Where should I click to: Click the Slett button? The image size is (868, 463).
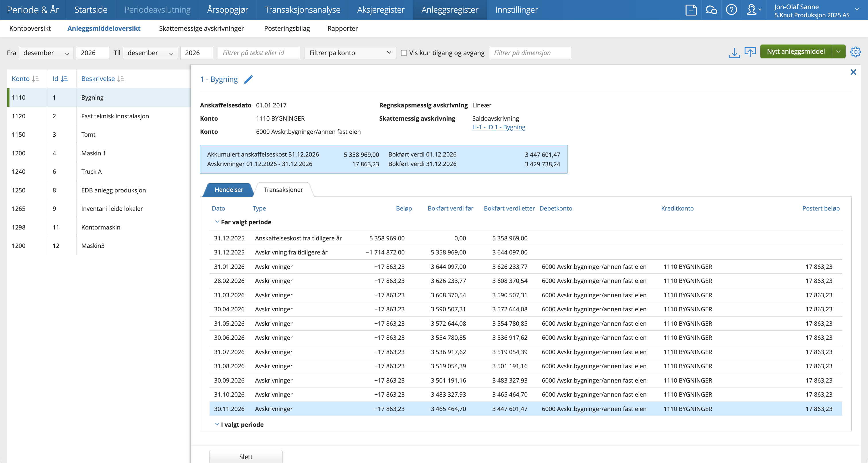pos(246,457)
